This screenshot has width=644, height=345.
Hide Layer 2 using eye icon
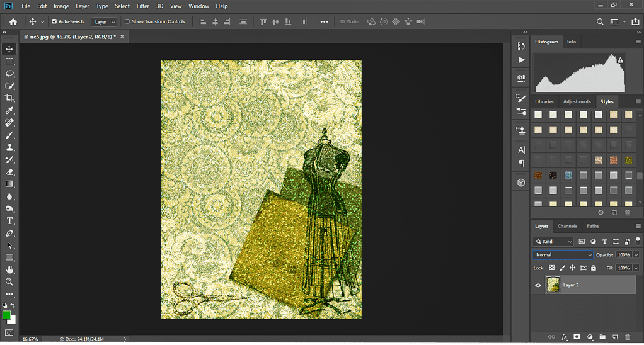(538, 285)
